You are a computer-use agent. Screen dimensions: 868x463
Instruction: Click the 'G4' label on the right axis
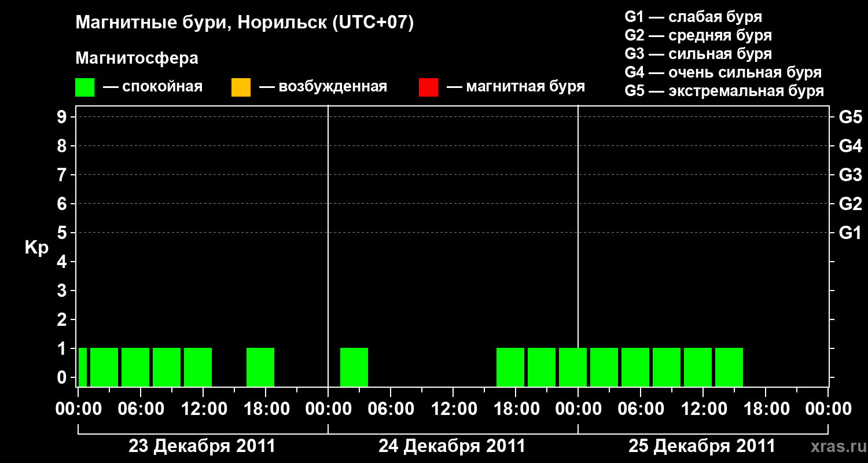tap(851, 146)
